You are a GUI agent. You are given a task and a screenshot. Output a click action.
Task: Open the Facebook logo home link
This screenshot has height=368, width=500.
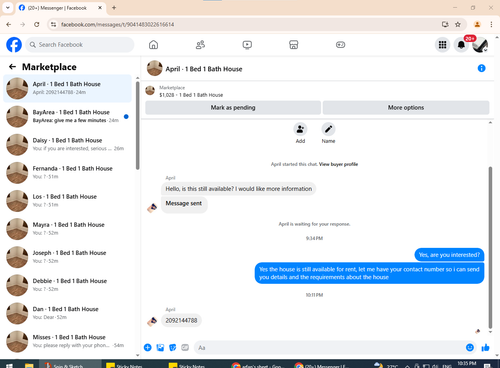(x=14, y=45)
